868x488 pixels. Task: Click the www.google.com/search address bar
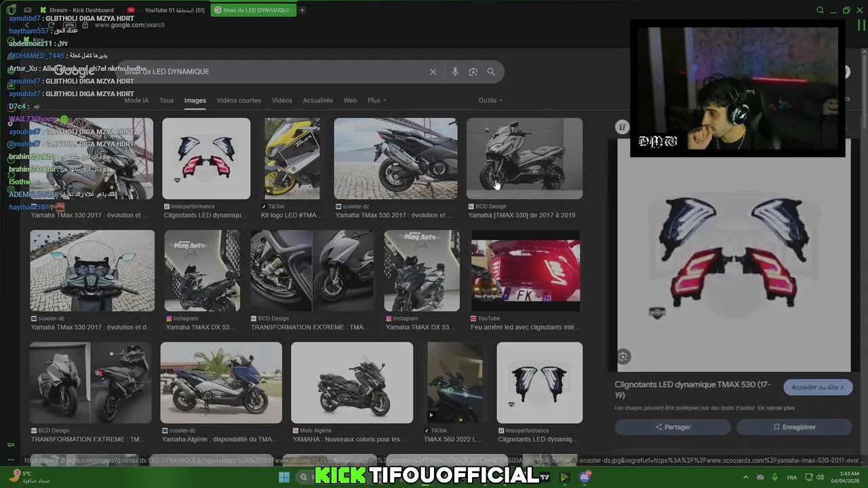click(x=130, y=25)
